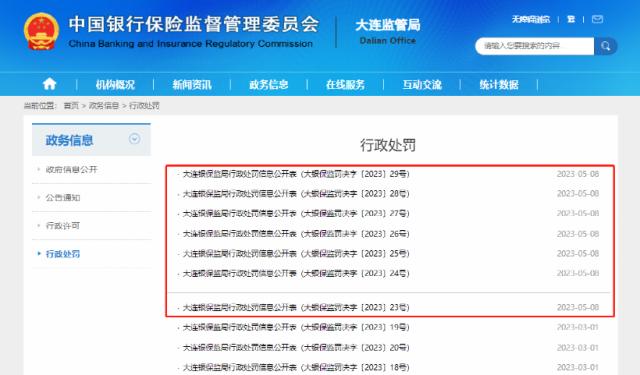Select 行政许可 in sidebar
The height and width of the screenshot is (375, 640).
63,226
